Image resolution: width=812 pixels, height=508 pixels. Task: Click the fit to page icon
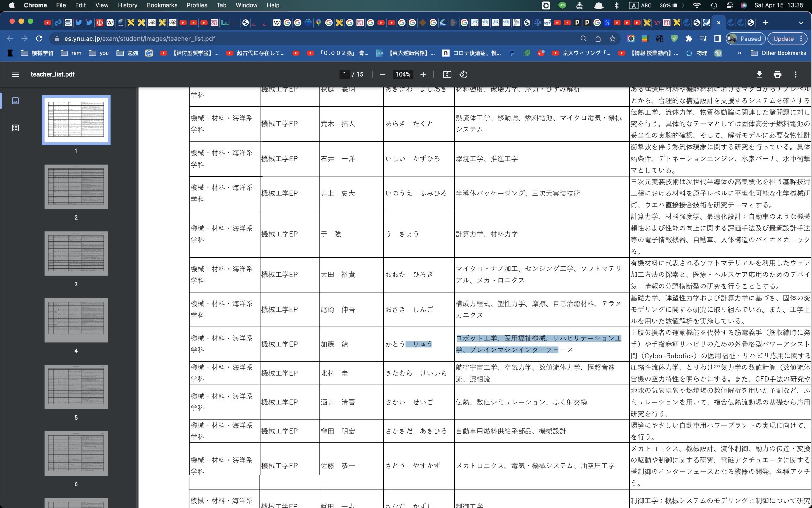(447, 74)
